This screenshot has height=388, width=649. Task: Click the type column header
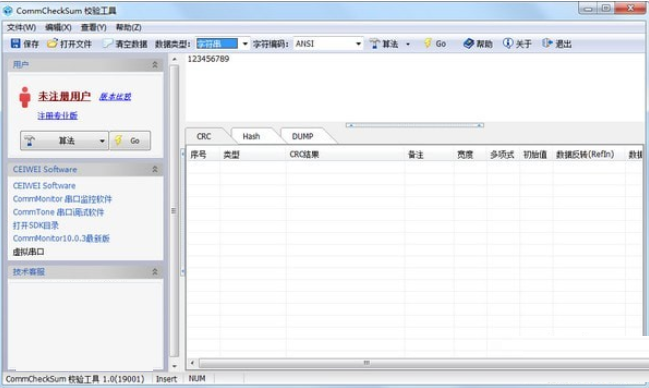(252, 155)
